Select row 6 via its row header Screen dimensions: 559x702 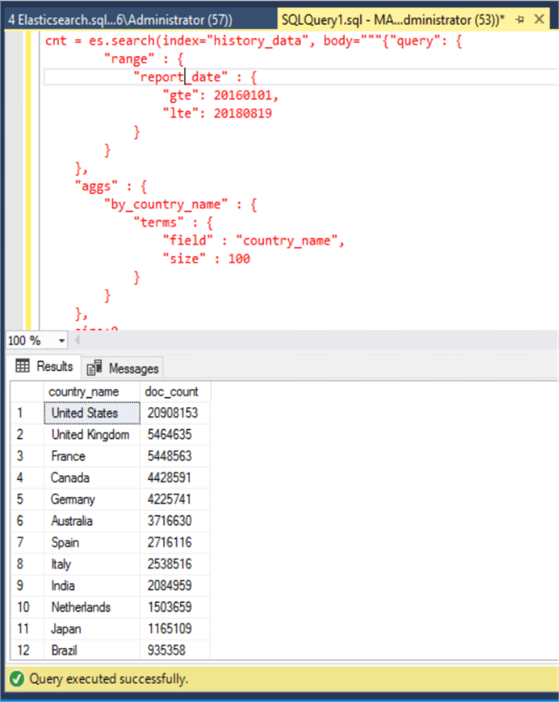click(x=27, y=521)
